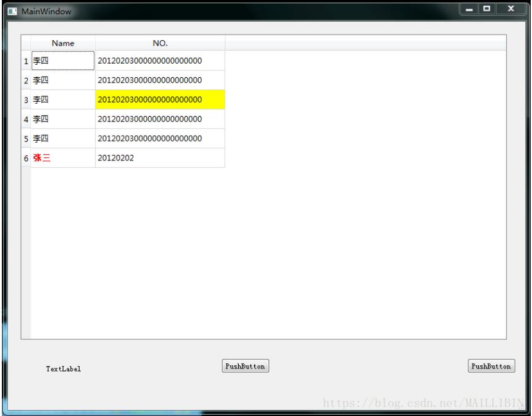Select the 李四 name cell in row 2
Viewport: 532px width, 416px height.
[x=63, y=80]
